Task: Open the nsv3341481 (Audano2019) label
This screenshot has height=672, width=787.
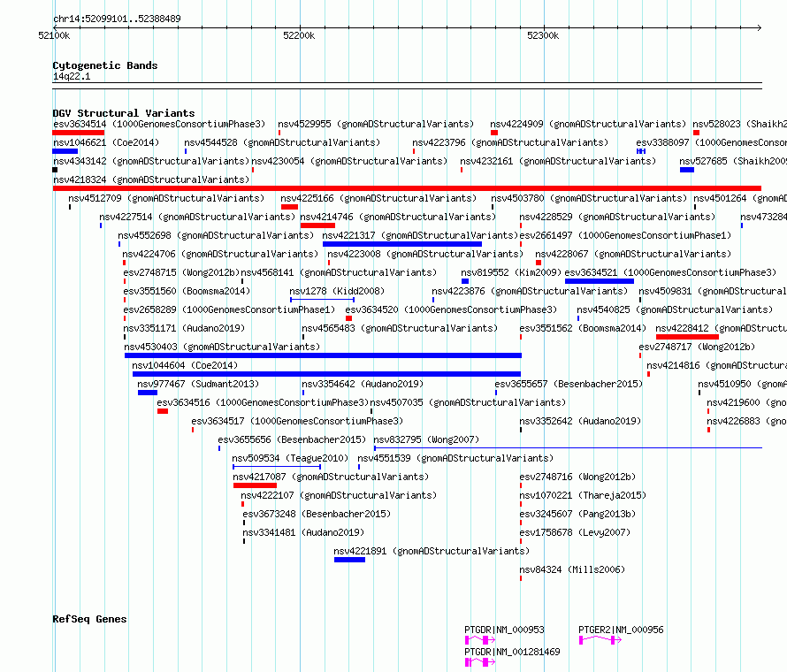Action: click(x=303, y=532)
